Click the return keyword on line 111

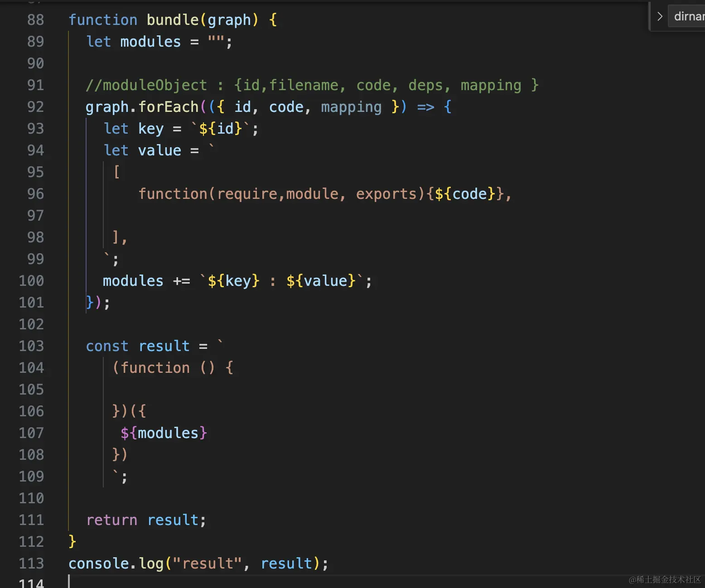pos(111,520)
